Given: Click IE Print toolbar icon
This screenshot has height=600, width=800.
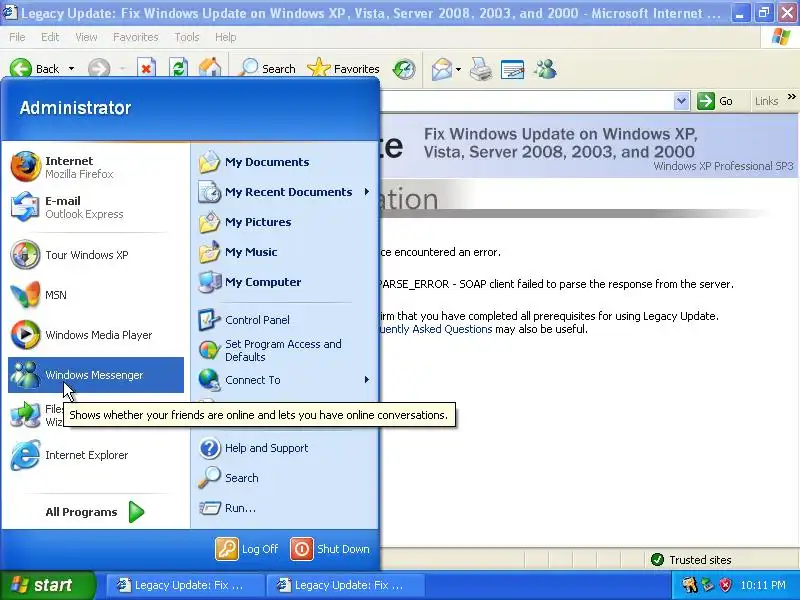Looking at the screenshot, I should coord(481,69).
